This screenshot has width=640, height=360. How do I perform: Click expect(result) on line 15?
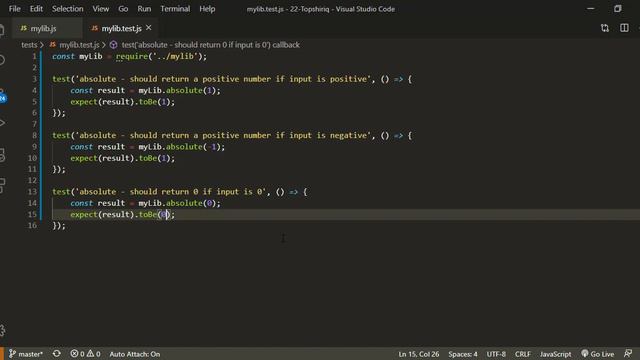pos(102,214)
